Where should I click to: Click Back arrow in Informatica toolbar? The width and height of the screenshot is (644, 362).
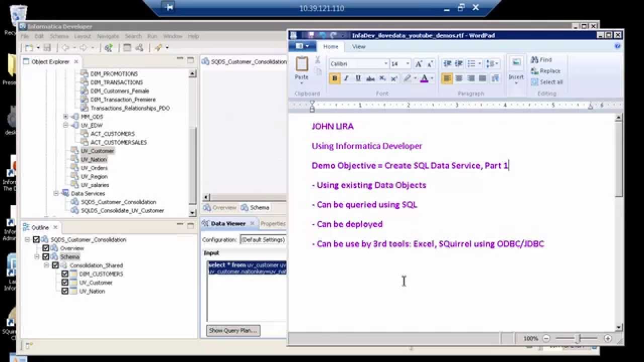[x=65, y=48]
